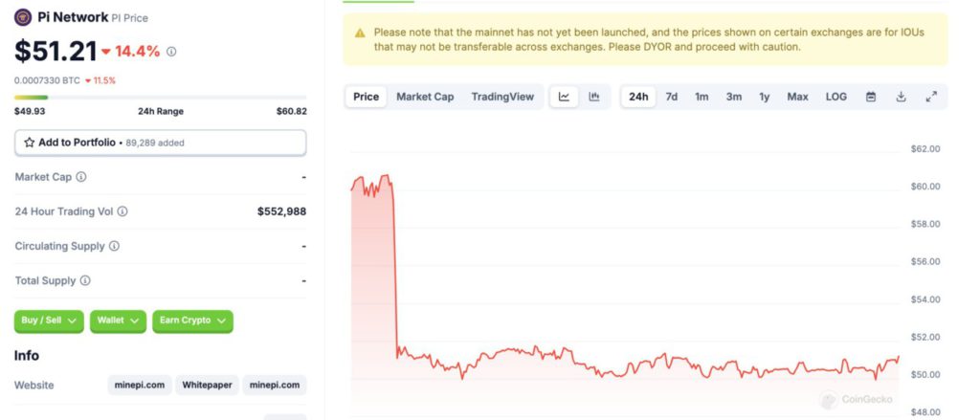Open the calendar date range picker
The height and width of the screenshot is (420, 980).
point(871,97)
